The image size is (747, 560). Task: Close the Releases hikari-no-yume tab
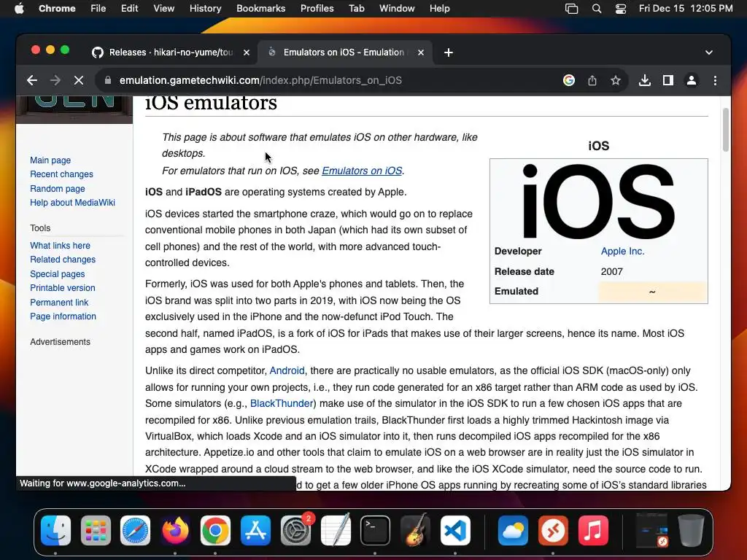click(x=247, y=52)
